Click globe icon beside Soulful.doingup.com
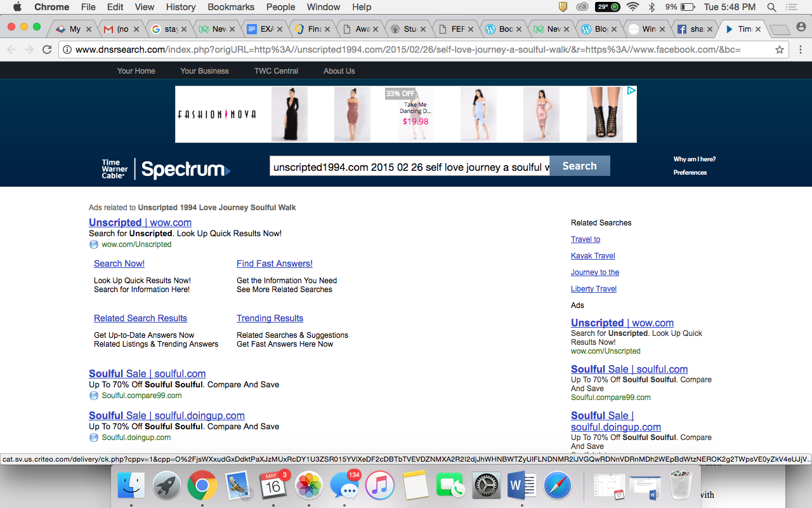812x508 pixels. [x=94, y=438]
